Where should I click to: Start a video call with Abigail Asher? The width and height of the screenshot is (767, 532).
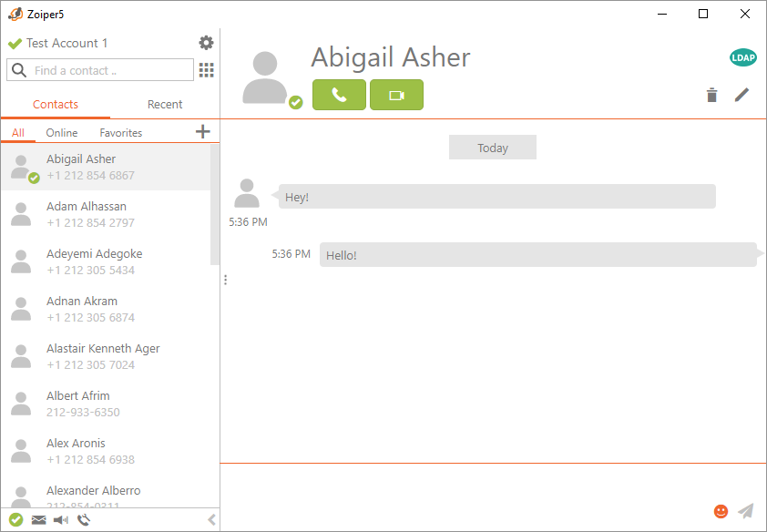[396, 95]
